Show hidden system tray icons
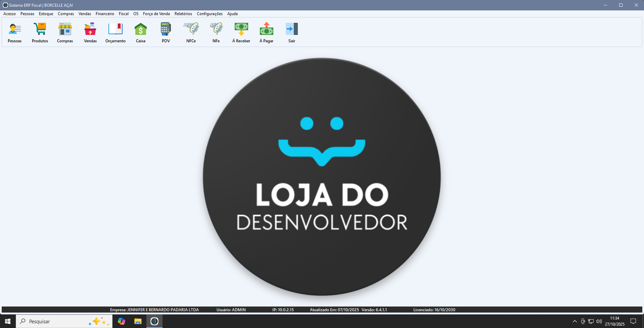This screenshot has width=644, height=328. (574, 321)
